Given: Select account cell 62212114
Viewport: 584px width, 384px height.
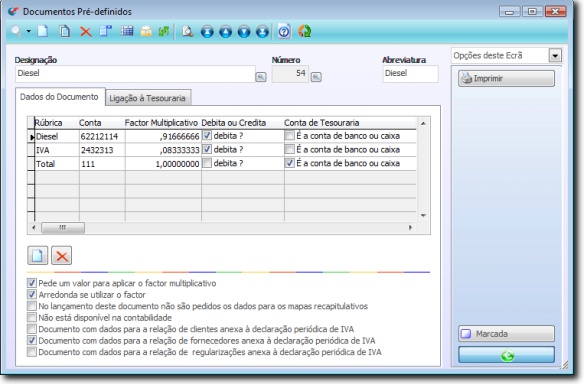Looking at the screenshot, I should coord(102,136).
